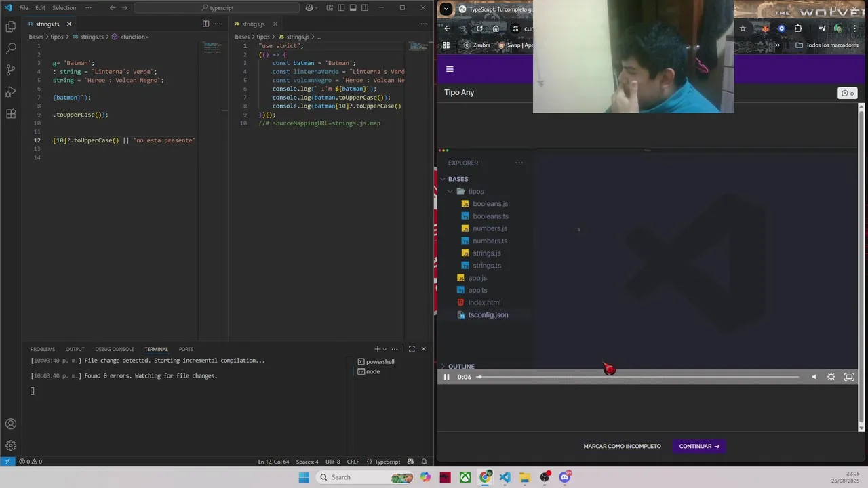Show hidden bookmarks chevron in Chrome

(x=777, y=45)
